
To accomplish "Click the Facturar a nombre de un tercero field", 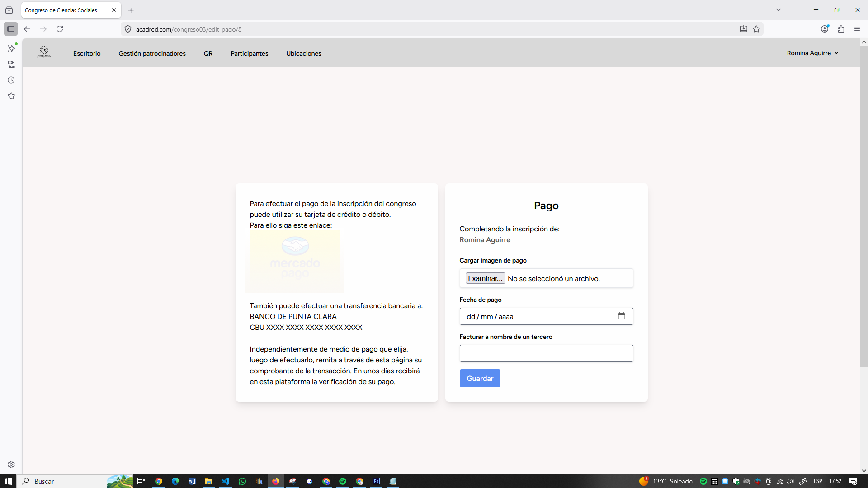I will pyautogui.click(x=546, y=353).
